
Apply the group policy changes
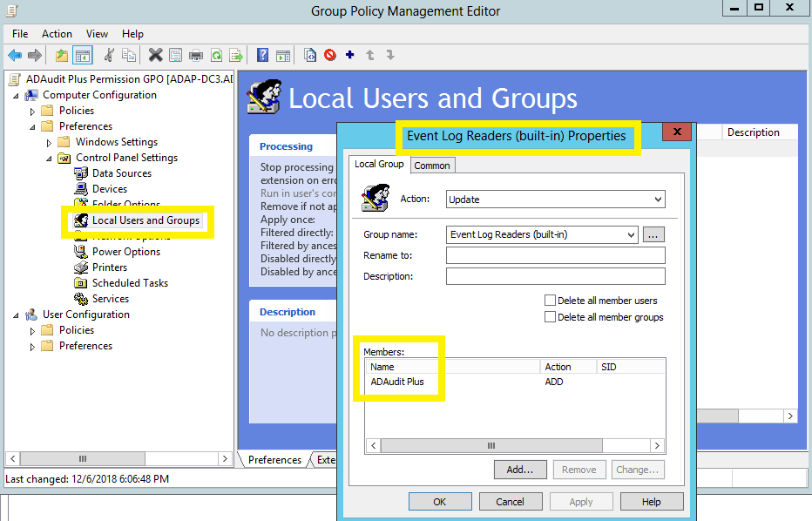(x=580, y=501)
